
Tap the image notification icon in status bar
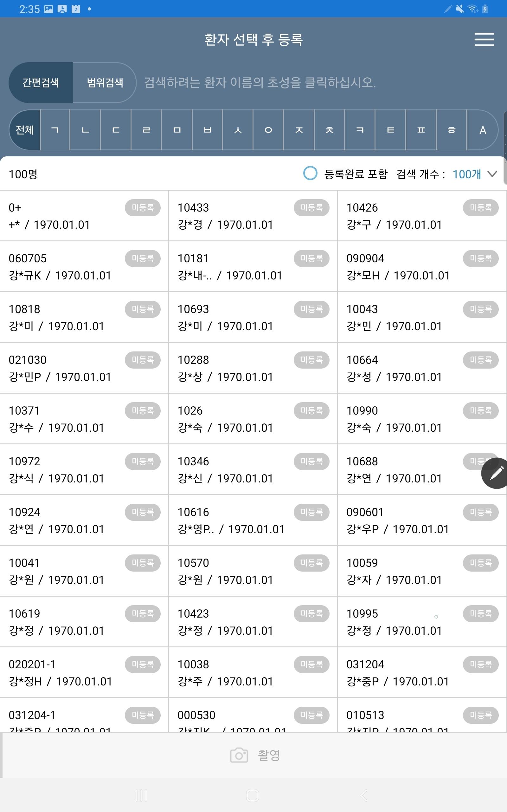48,9
